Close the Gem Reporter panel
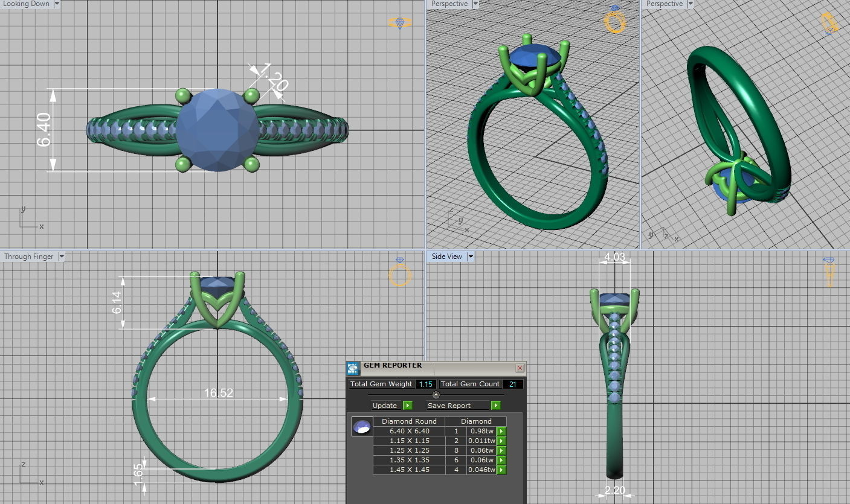 click(520, 368)
